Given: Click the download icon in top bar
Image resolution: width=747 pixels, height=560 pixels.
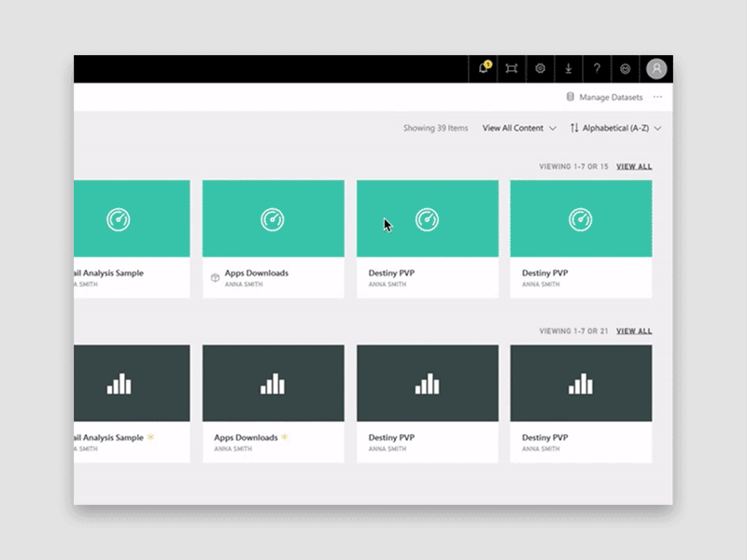Looking at the screenshot, I should [x=568, y=68].
